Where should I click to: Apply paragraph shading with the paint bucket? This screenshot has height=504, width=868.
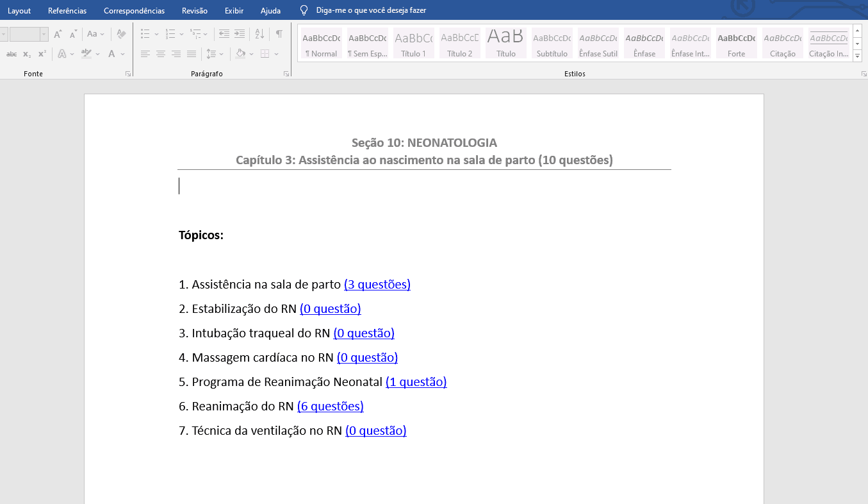[240, 54]
